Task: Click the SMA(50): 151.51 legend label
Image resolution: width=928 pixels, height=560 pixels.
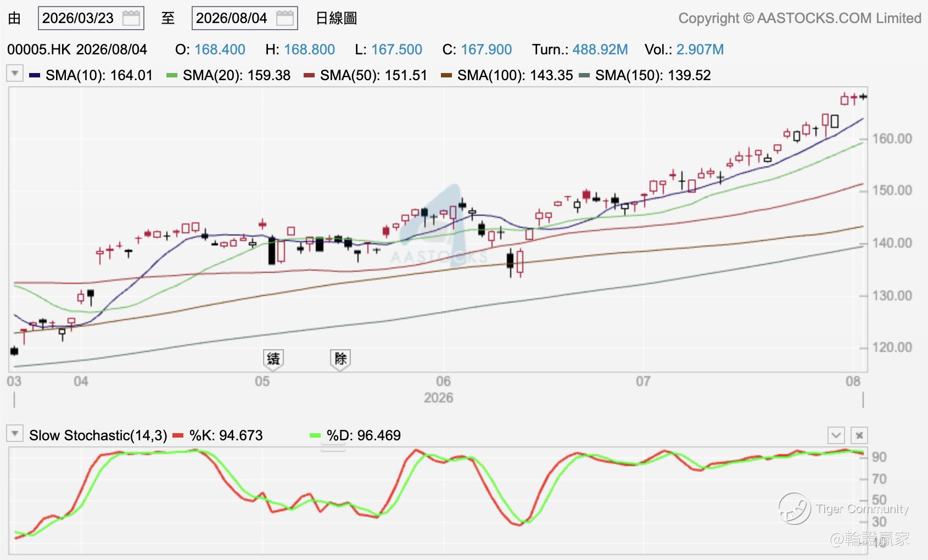Action: (x=374, y=75)
